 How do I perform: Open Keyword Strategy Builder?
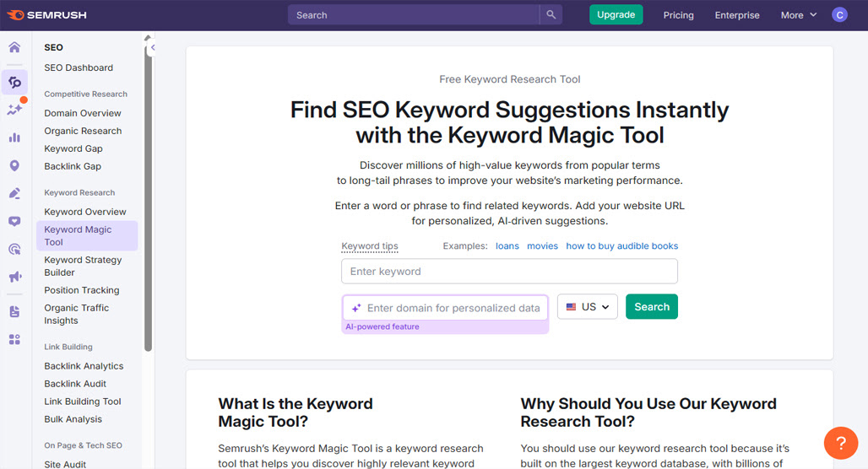(x=83, y=266)
